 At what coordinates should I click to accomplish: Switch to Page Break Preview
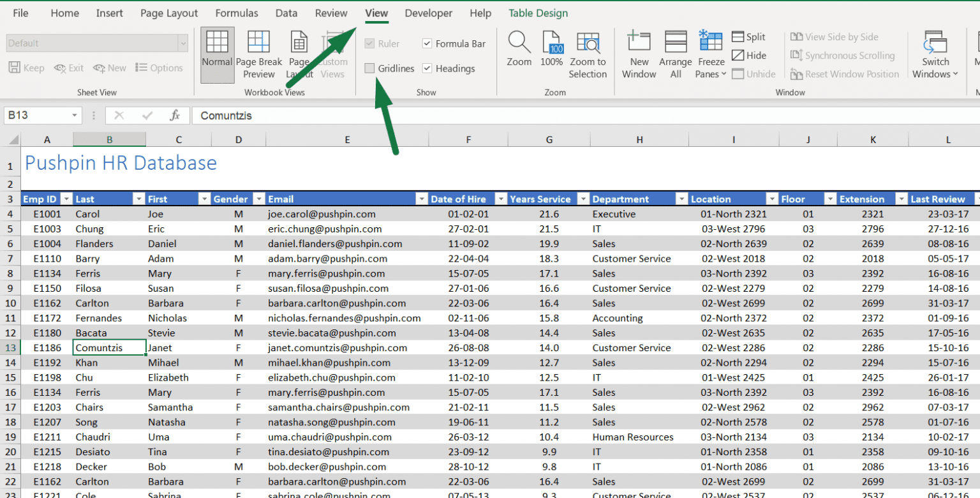(x=259, y=54)
